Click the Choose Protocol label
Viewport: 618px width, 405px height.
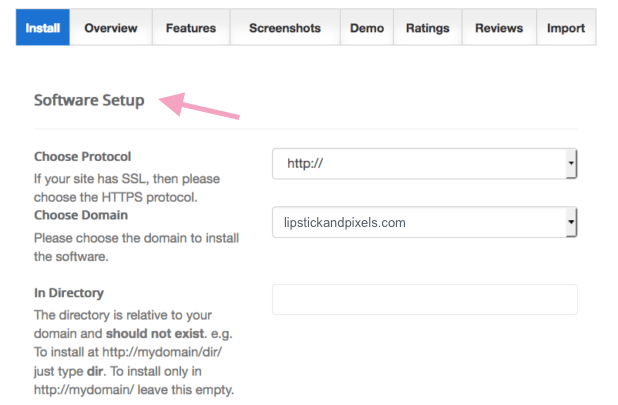point(82,156)
